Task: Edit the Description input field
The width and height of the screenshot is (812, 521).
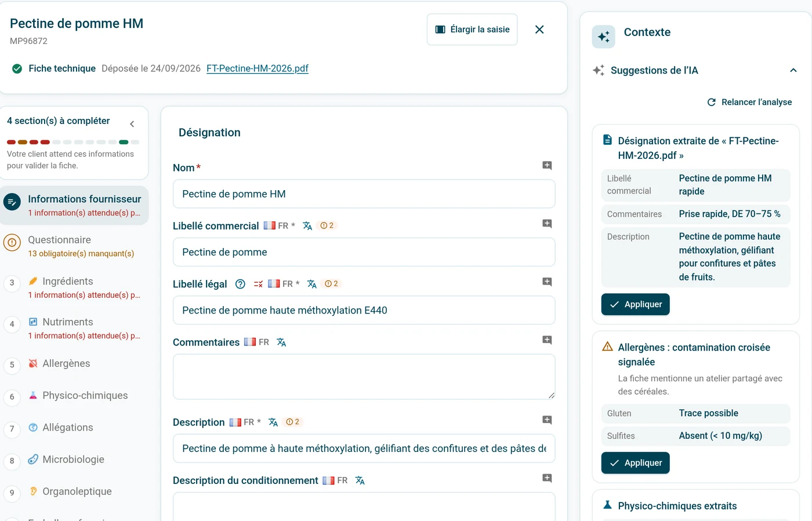Action: [364, 449]
